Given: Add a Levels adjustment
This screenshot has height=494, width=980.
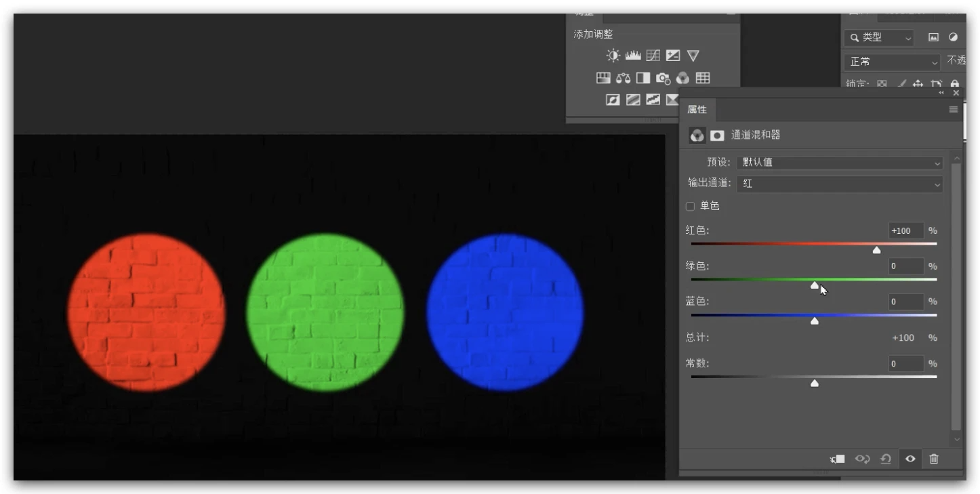Looking at the screenshot, I should point(633,56).
